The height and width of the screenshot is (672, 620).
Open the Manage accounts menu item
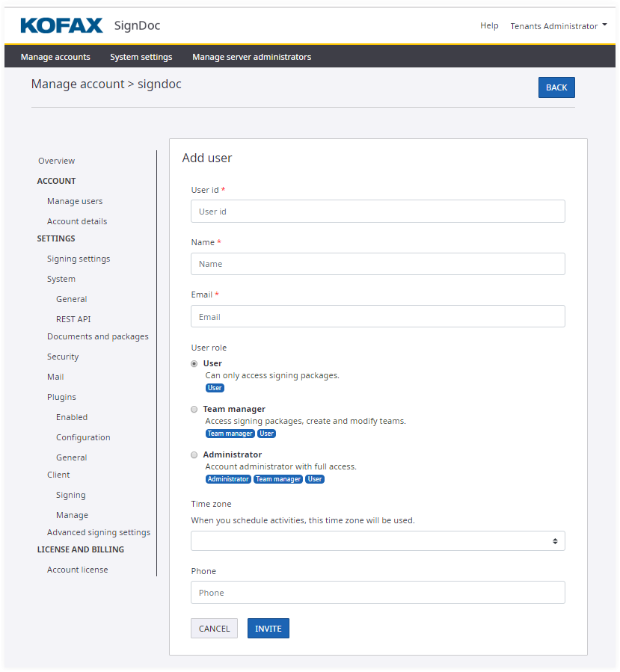[x=55, y=57]
